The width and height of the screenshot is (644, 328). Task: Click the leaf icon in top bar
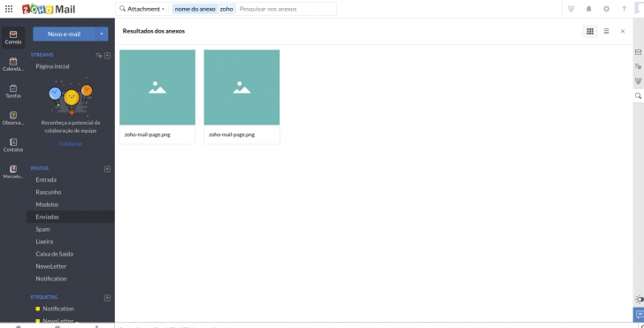point(571,9)
